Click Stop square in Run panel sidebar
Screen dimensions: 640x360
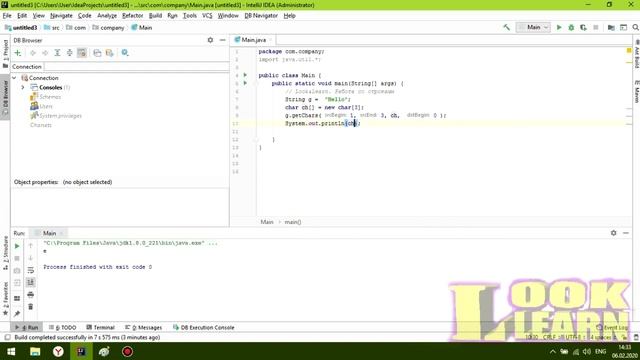click(17, 258)
